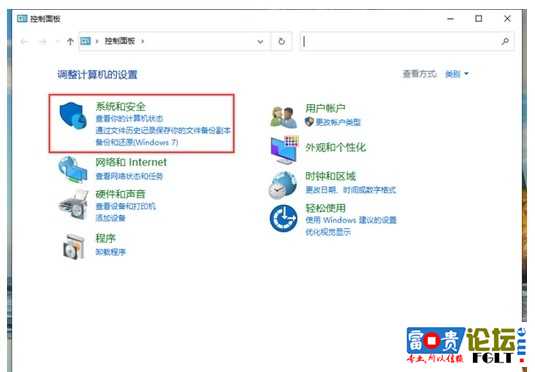Screen dimensions: 535x372
Task: Open 时钟和区域 clock globe icon
Action: [283, 185]
